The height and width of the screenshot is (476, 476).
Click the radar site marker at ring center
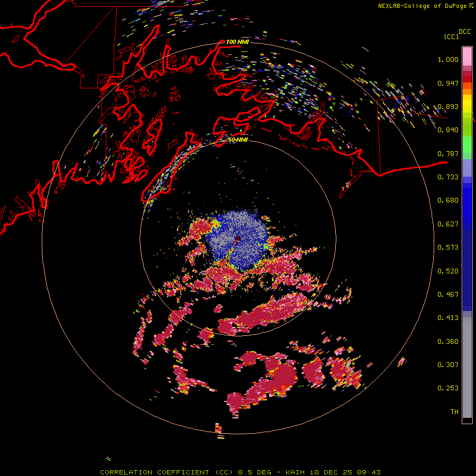click(237, 239)
